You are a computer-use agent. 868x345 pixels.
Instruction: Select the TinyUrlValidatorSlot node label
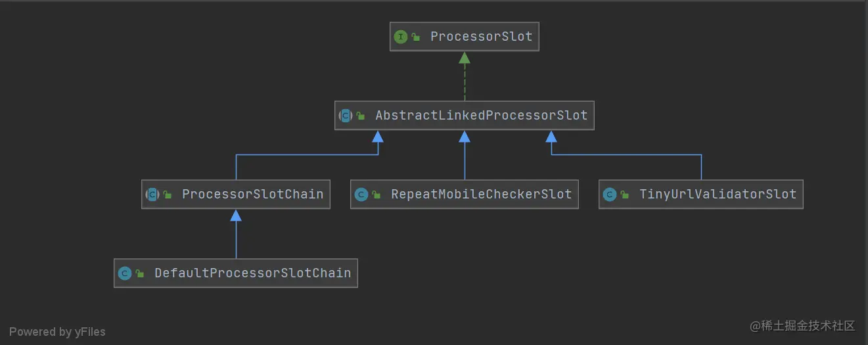[718, 195]
